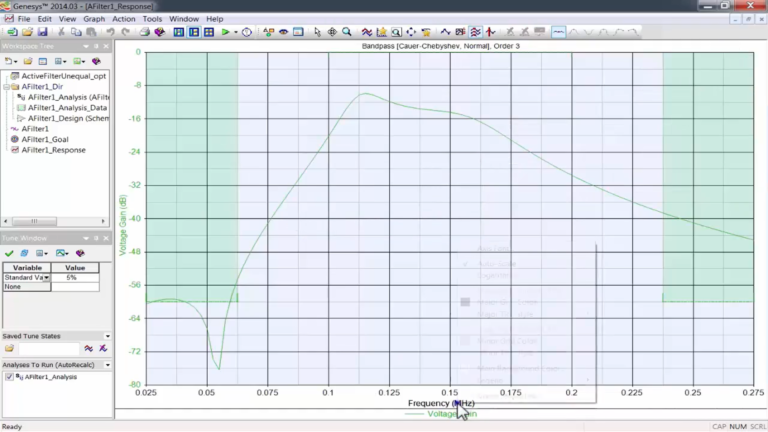The image size is (768, 432).
Task: Click the eye view icon in toolbar
Action: point(283,32)
